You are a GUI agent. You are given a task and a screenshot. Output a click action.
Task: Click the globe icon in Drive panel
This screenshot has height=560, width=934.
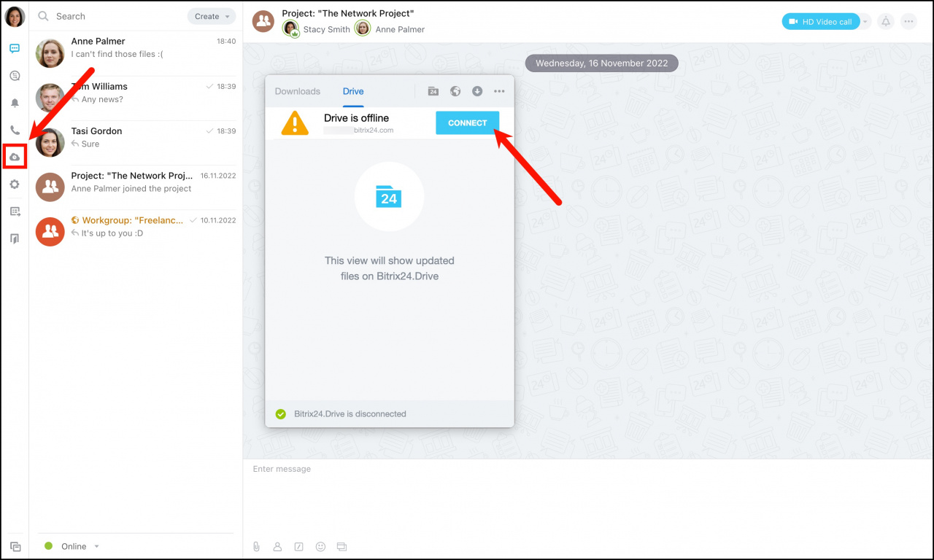(x=455, y=91)
